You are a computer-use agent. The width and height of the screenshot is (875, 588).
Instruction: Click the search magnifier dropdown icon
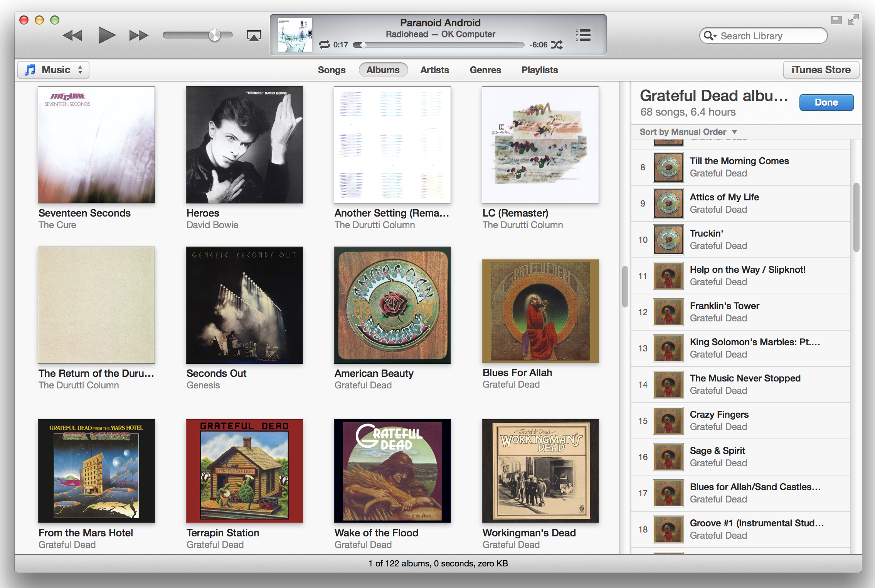710,36
